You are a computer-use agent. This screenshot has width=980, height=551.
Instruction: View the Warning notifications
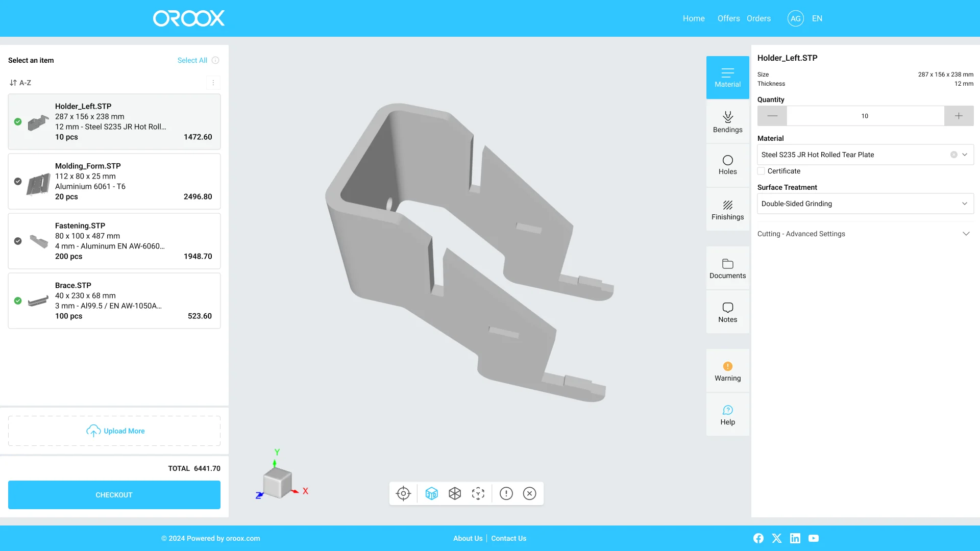[727, 371]
